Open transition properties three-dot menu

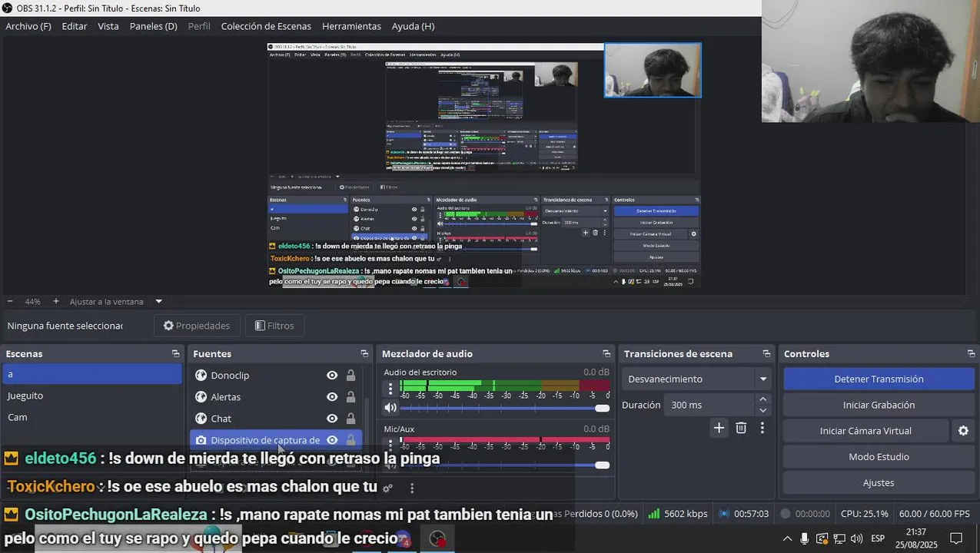tap(762, 428)
